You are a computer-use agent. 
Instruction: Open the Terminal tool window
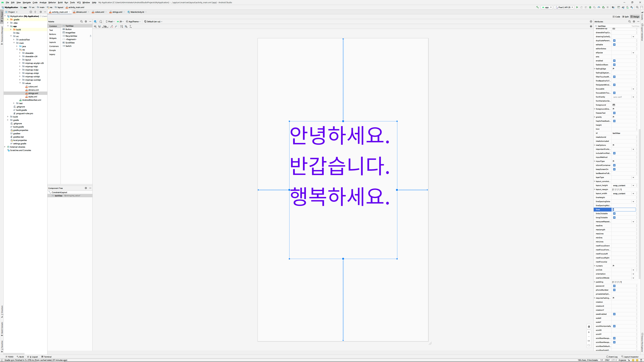46,357
